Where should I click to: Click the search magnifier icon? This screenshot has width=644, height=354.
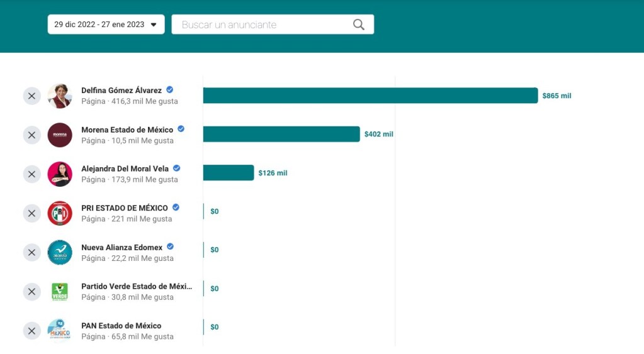click(x=358, y=25)
